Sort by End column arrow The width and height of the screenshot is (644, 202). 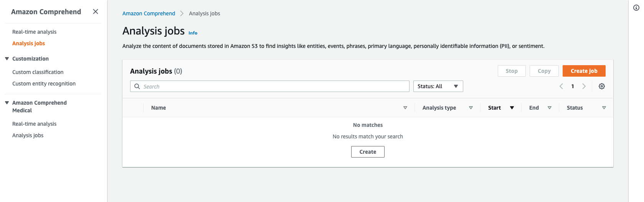point(550,108)
